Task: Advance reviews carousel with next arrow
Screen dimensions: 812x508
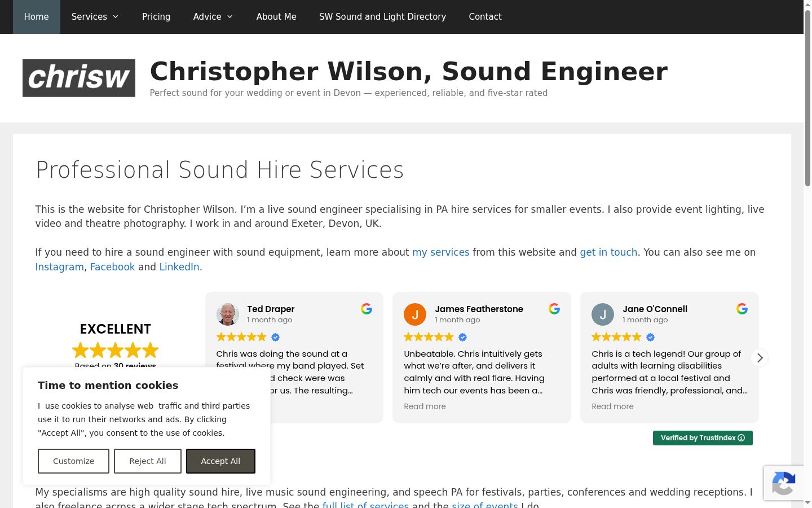Action: pos(760,358)
